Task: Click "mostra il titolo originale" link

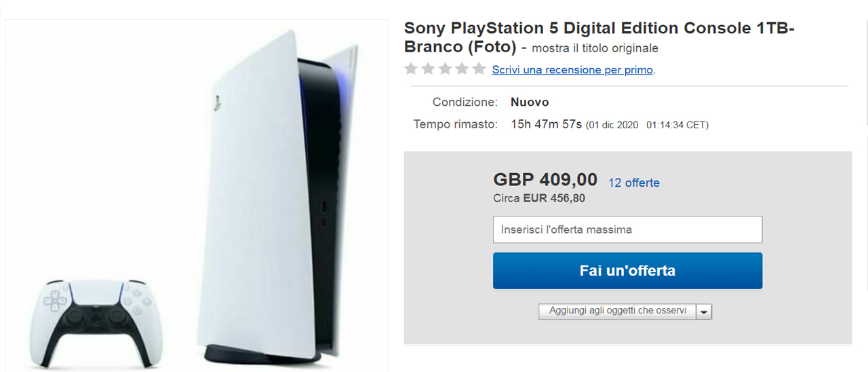Action: coord(595,48)
